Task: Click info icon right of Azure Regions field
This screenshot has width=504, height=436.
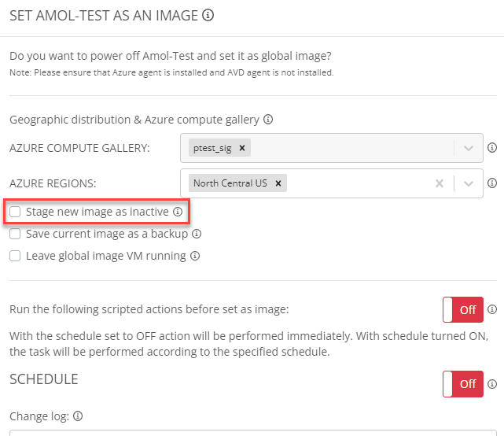Action: 492,183
